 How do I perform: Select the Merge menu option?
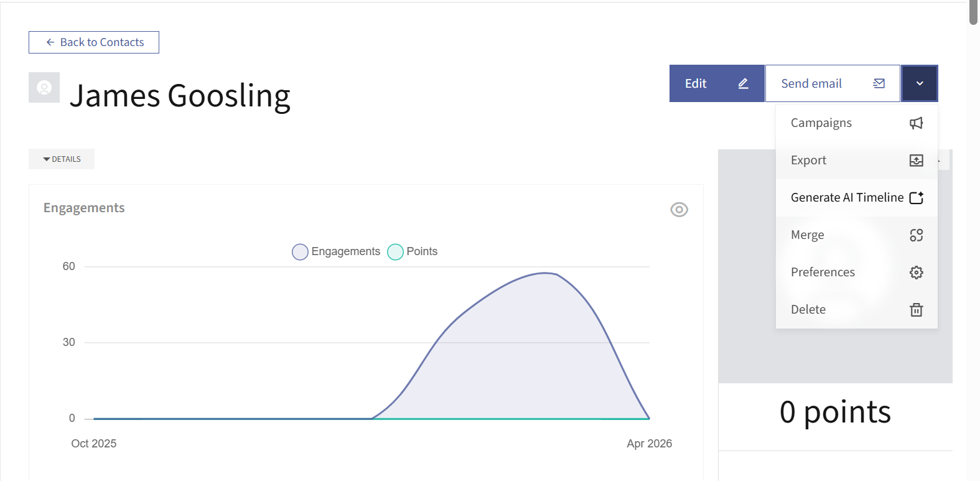tap(808, 235)
